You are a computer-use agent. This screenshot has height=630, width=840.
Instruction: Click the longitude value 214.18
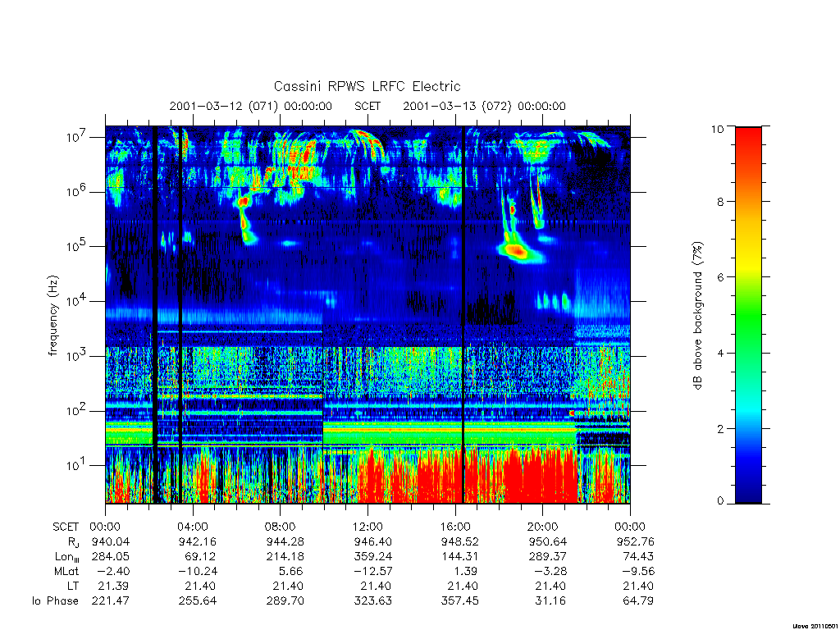click(285, 557)
